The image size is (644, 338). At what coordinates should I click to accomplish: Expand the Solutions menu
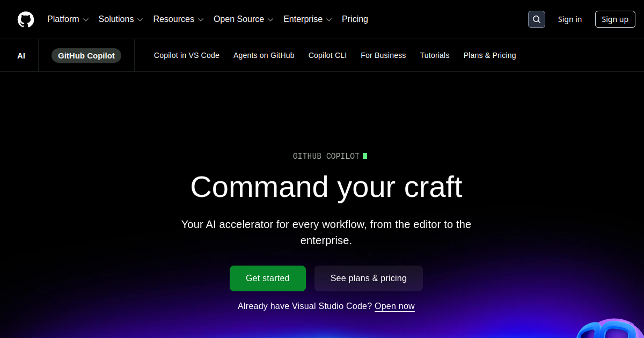[x=121, y=19]
